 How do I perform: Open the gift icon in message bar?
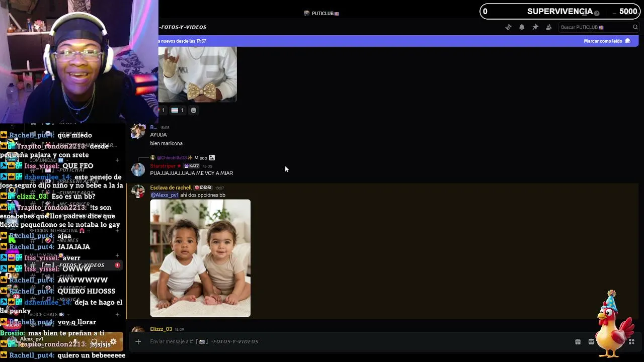tap(578, 342)
